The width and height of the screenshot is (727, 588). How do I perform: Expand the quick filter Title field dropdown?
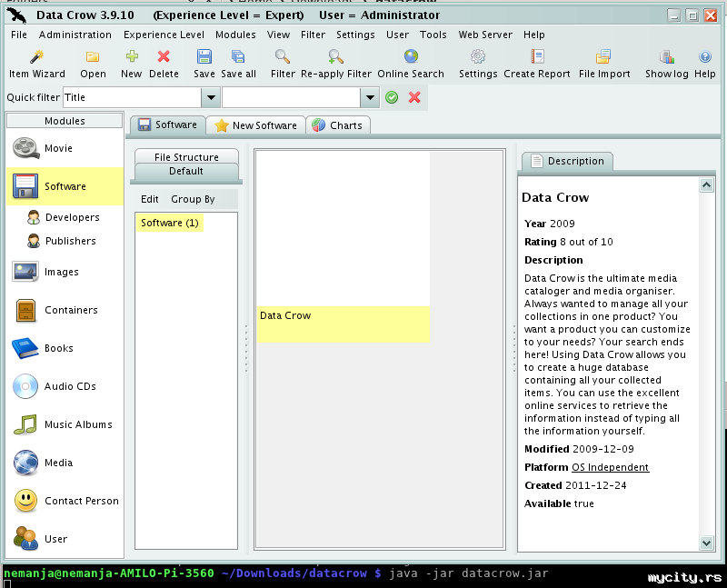210,97
